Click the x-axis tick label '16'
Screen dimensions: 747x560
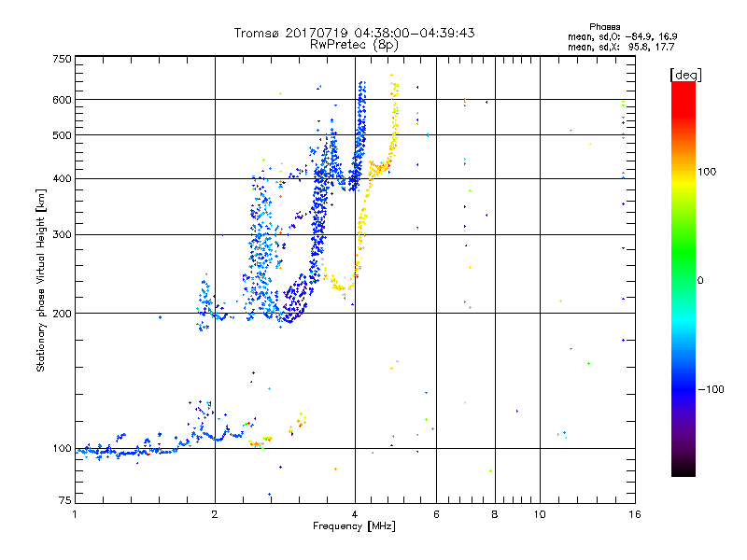635,514
